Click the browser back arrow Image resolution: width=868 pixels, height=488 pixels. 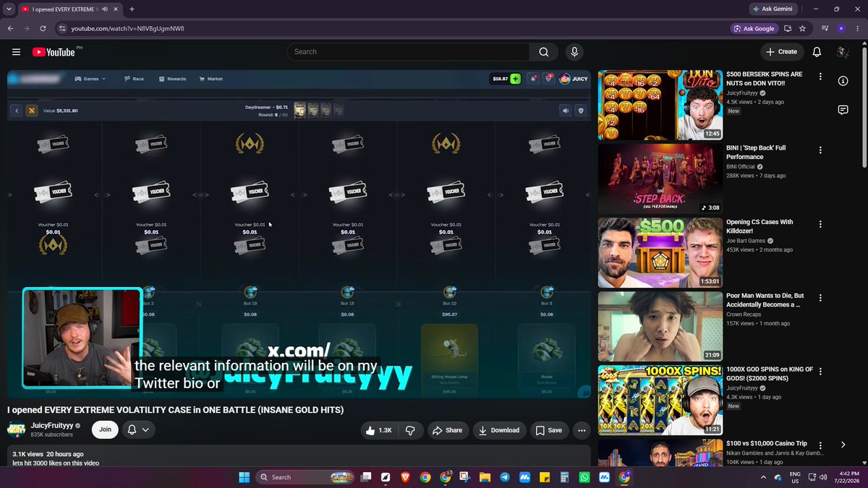(x=10, y=28)
